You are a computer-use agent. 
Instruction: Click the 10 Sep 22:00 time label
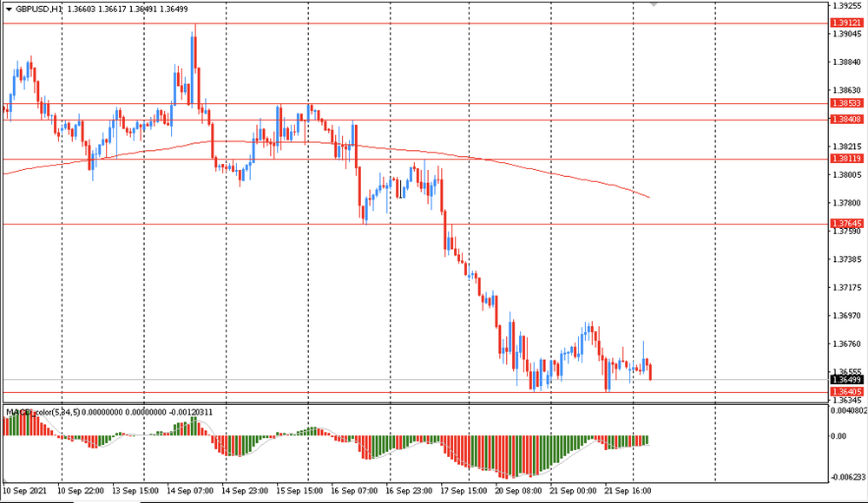pyautogui.click(x=81, y=491)
